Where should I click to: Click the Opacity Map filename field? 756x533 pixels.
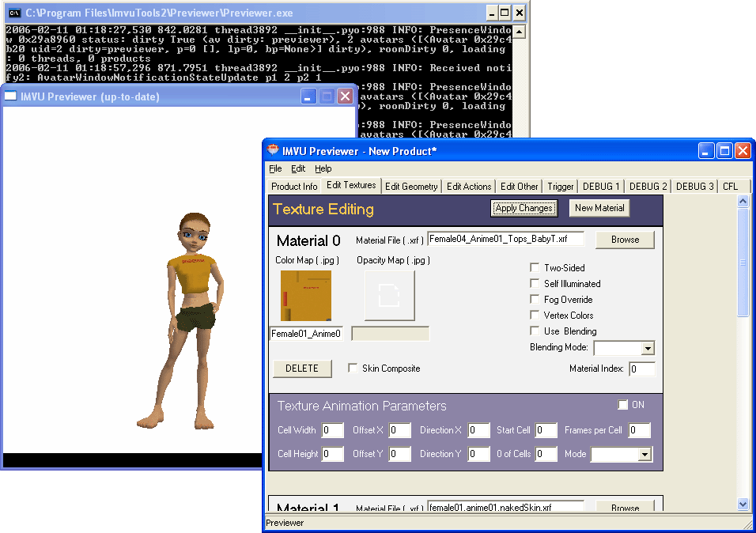click(x=390, y=334)
